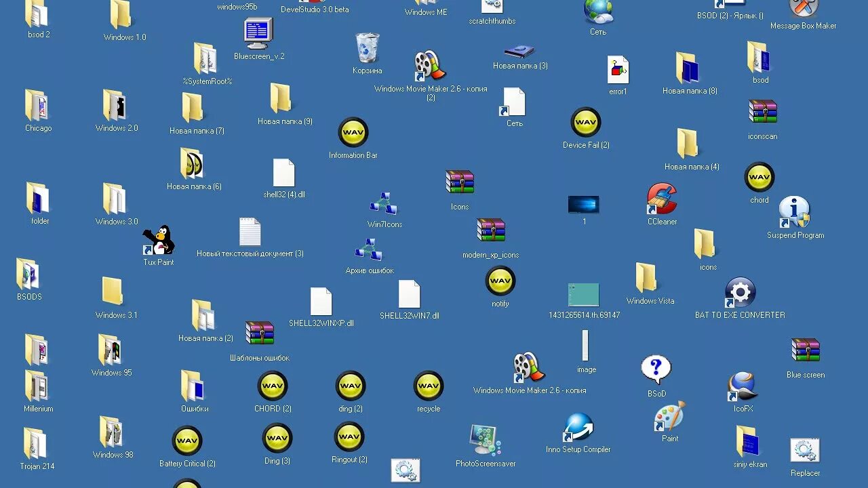
Task: Open Шаблоны ошибок archive
Action: click(x=260, y=334)
